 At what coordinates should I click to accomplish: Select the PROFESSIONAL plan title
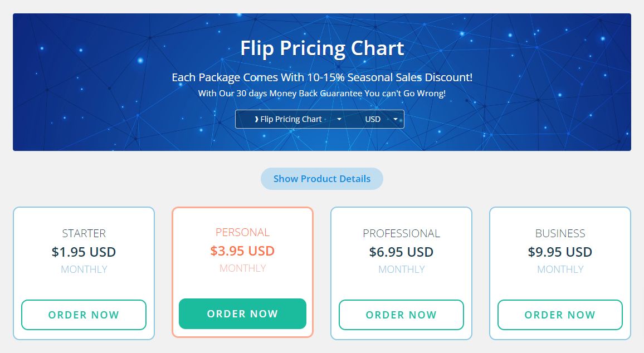401,233
